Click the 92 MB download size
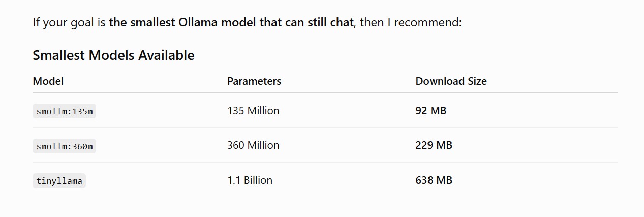Viewport: 644px width, 217px height. 431,111
